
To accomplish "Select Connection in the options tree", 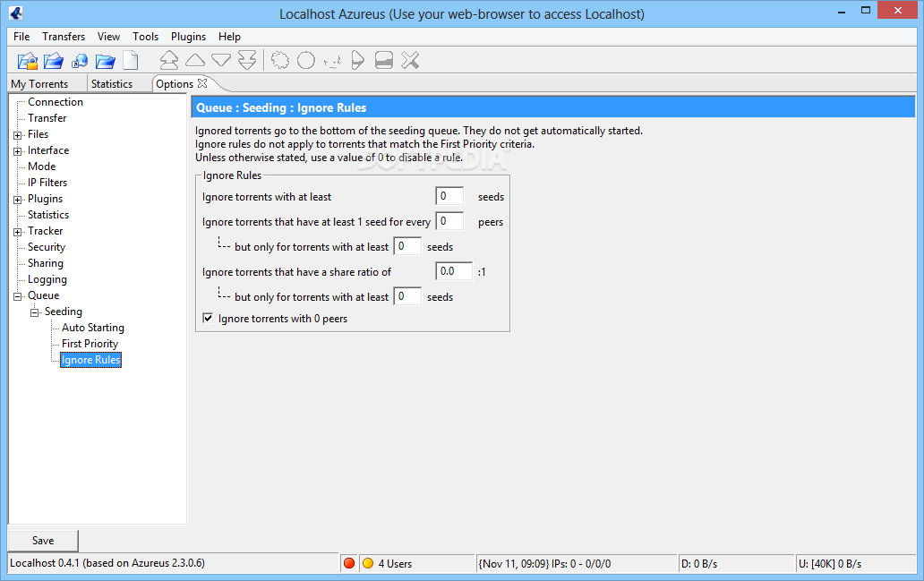I will (x=56, y=102).
